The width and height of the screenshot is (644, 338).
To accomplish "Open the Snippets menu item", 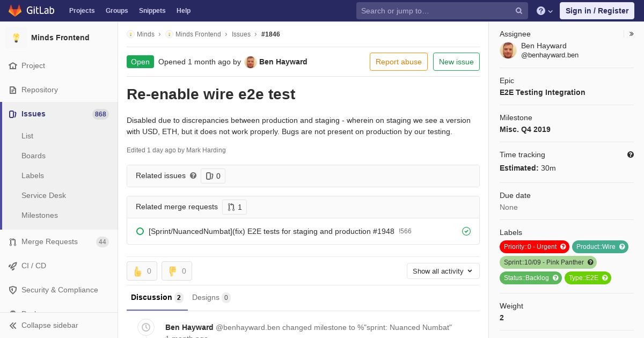I will pyautogui.click(x=152, y=11).
